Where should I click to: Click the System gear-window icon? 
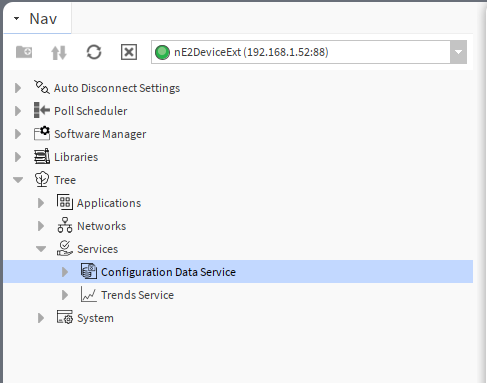(x=65, y=317)
